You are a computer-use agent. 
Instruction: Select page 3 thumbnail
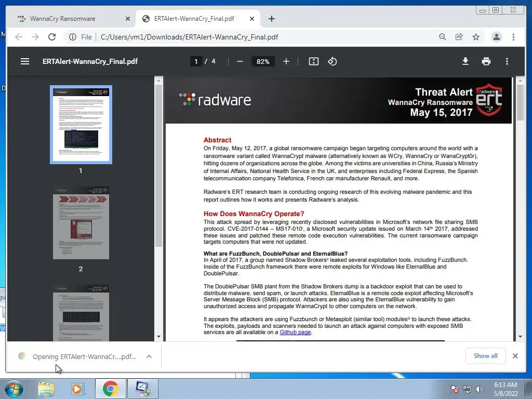coord(81,312)
